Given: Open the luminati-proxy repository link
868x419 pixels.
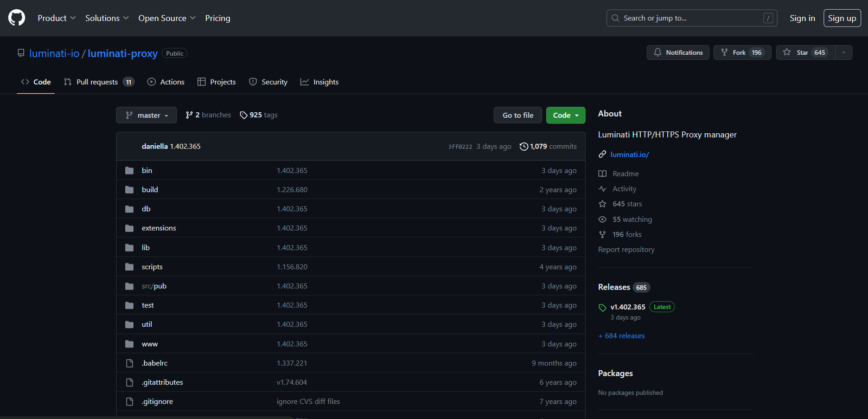Looking at the screenshot, I should pos(123,53).
